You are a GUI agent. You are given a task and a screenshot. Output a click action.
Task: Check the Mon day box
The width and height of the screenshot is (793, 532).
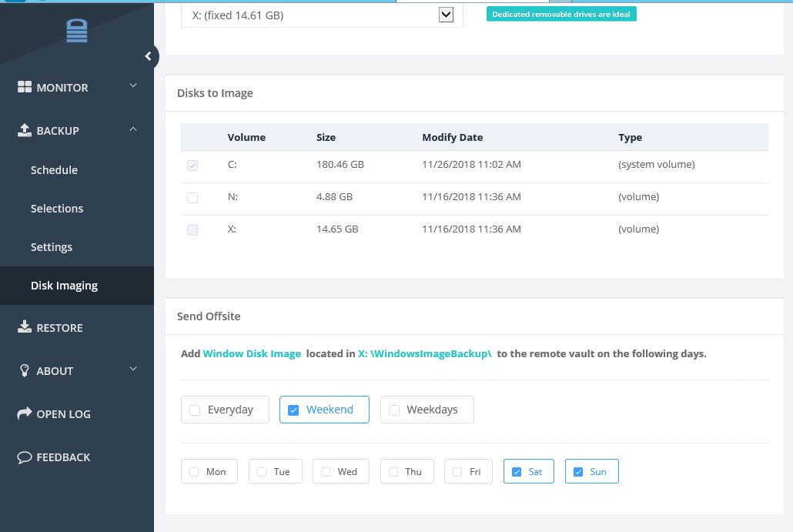[209, 471]
